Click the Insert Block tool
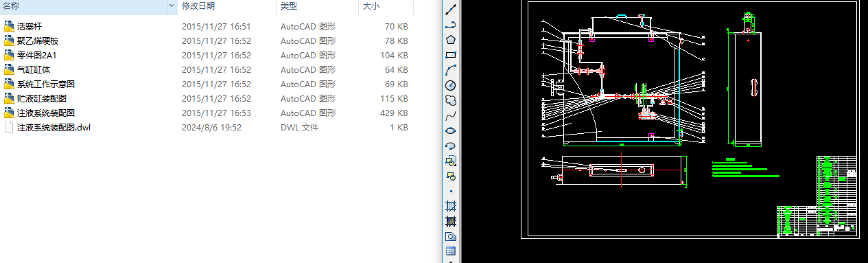 click(x=451, y=161)
